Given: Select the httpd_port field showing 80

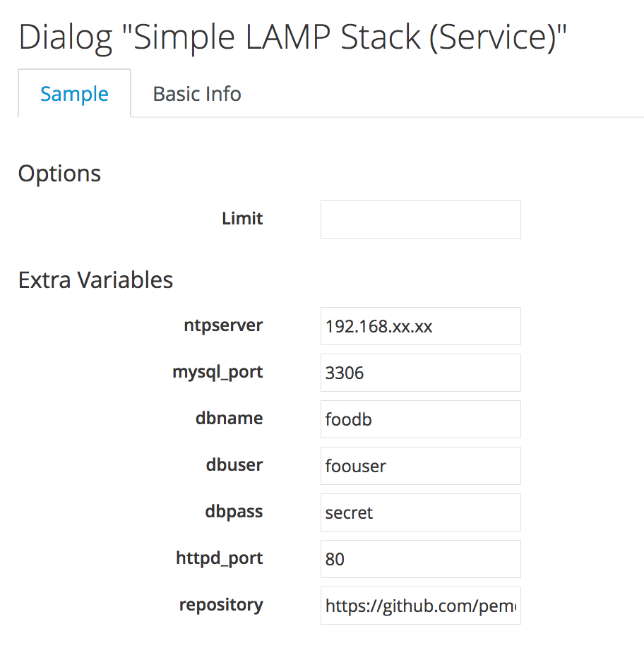Looking at the screenshot, I should point(420,559).
